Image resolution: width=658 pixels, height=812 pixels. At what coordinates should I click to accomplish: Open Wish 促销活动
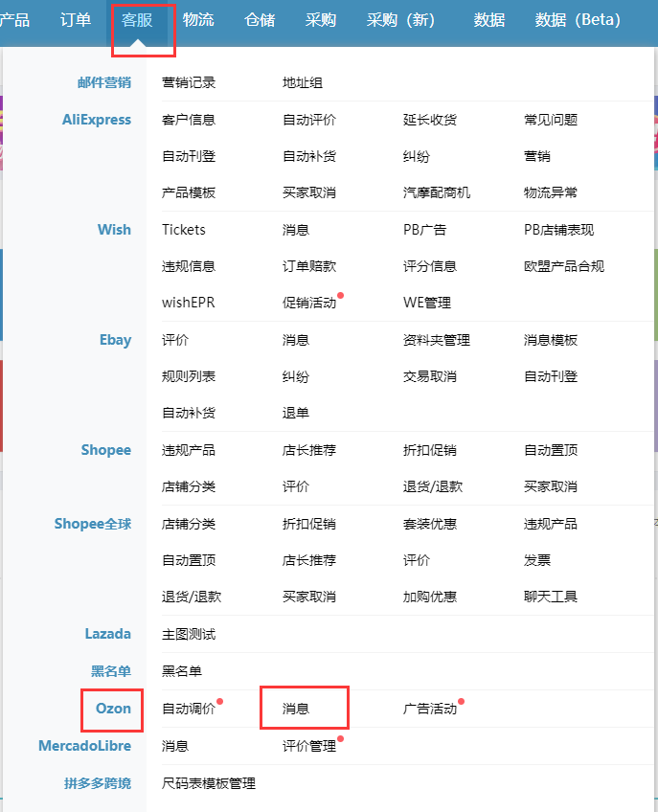[309, 303]
